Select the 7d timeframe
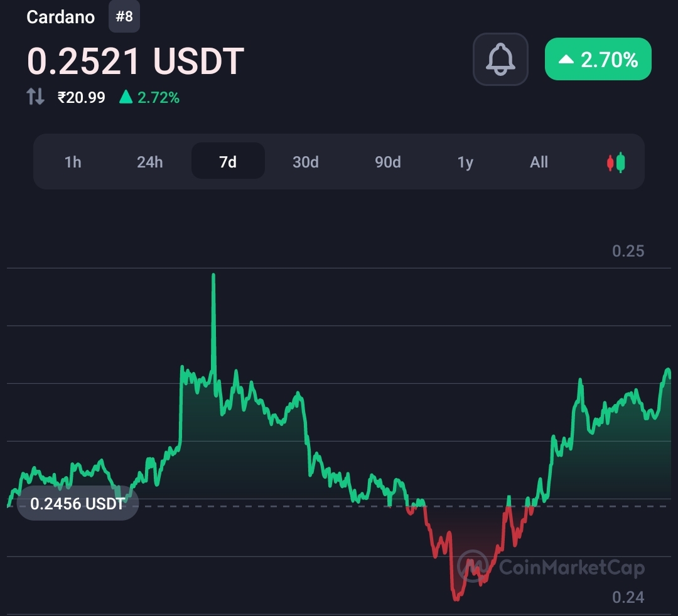Image resolution: width=678 pixels, height=616 pixels. pos(228,161)
